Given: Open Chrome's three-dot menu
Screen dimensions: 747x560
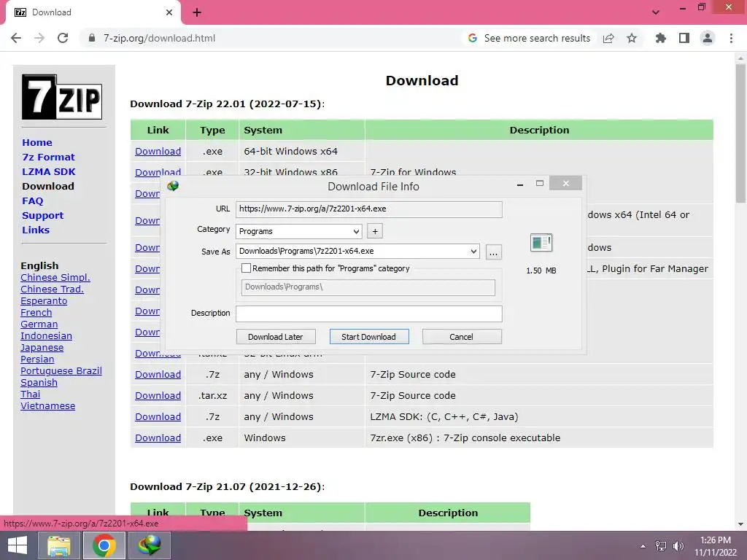Looking at the screenshot, I should [x=731, y=38].
